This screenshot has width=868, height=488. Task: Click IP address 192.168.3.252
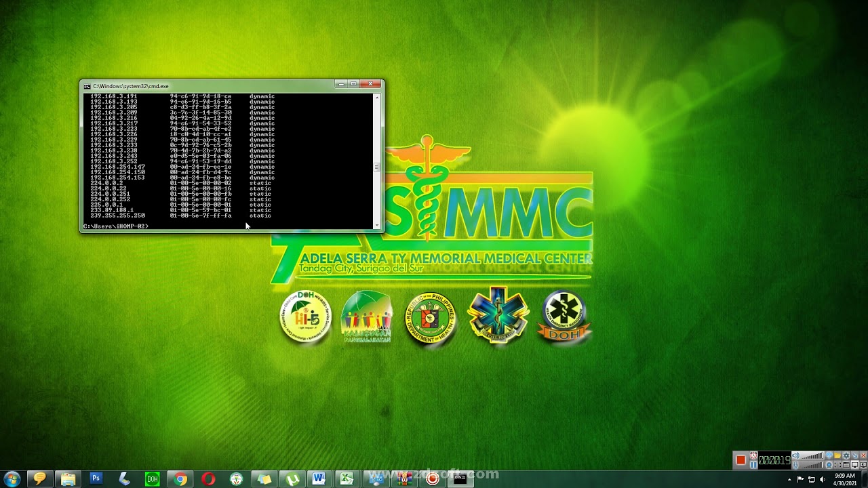click(x=114, y=161)
